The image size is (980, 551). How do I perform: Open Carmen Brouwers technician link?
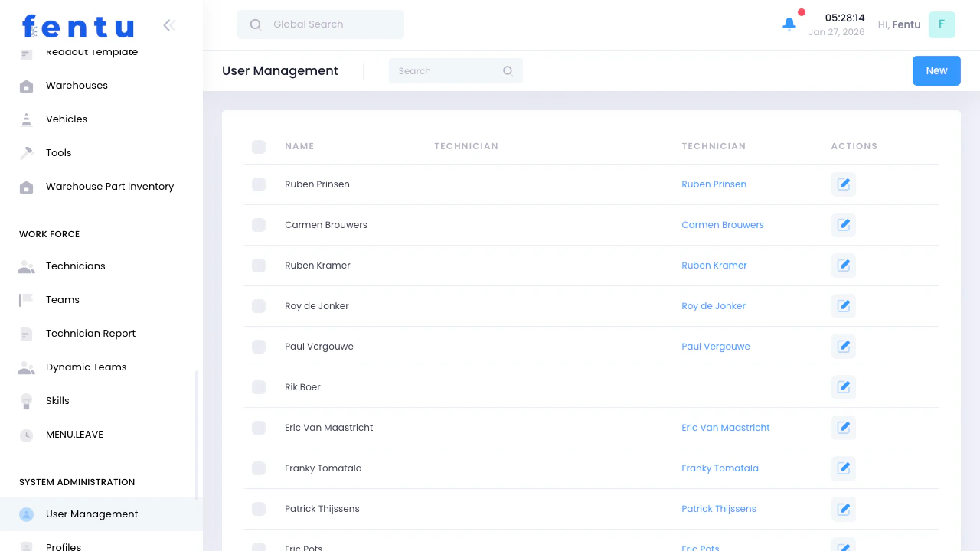pyautogui.click(x=722, y=224)
